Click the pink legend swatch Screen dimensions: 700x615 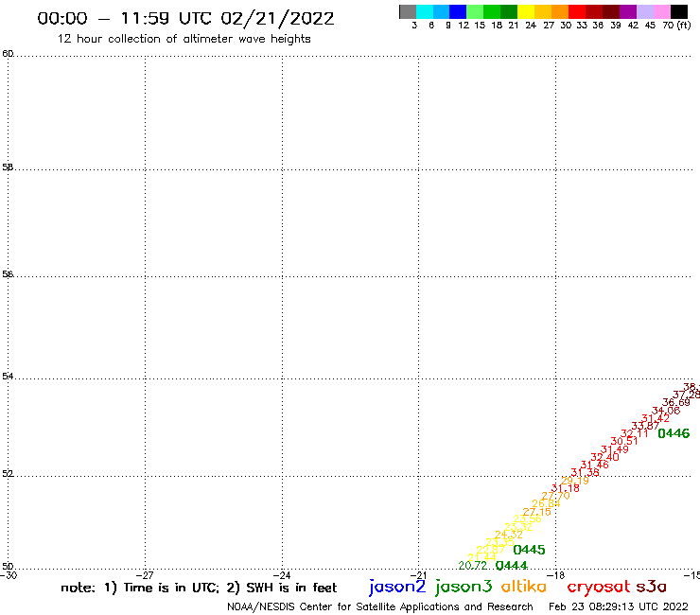coord(661,11)
